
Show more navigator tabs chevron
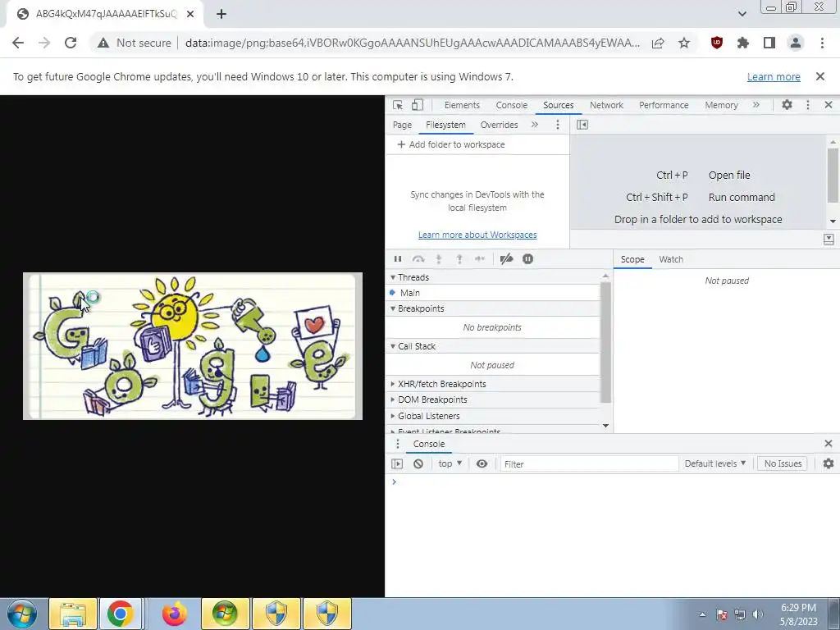pos(535,125)
